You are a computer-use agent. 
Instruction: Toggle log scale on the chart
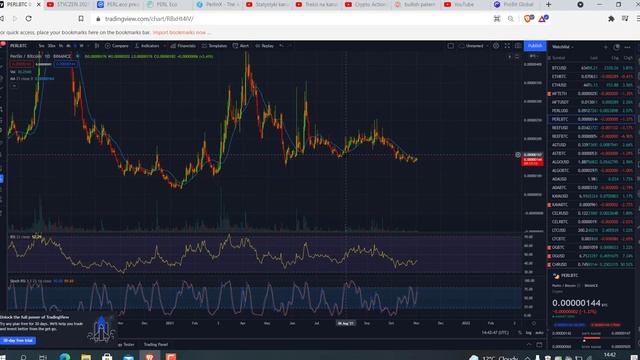pos(529,333)
